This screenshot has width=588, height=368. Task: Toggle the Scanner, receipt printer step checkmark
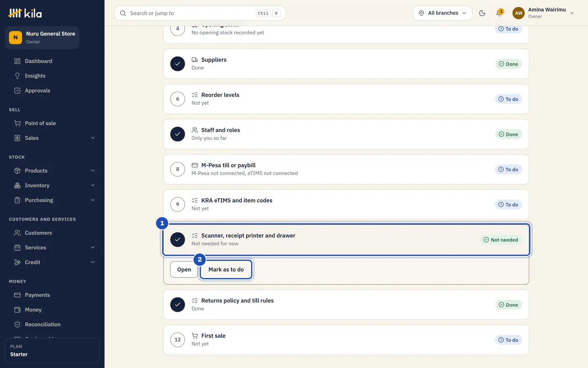coord(178,240)
